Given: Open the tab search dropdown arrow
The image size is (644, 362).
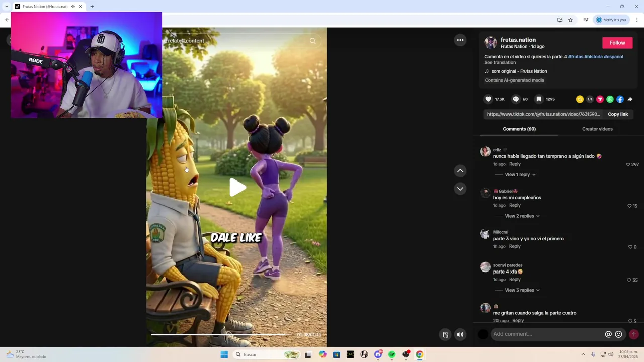Looking at the screenshot, I should [x=6, y=6].
